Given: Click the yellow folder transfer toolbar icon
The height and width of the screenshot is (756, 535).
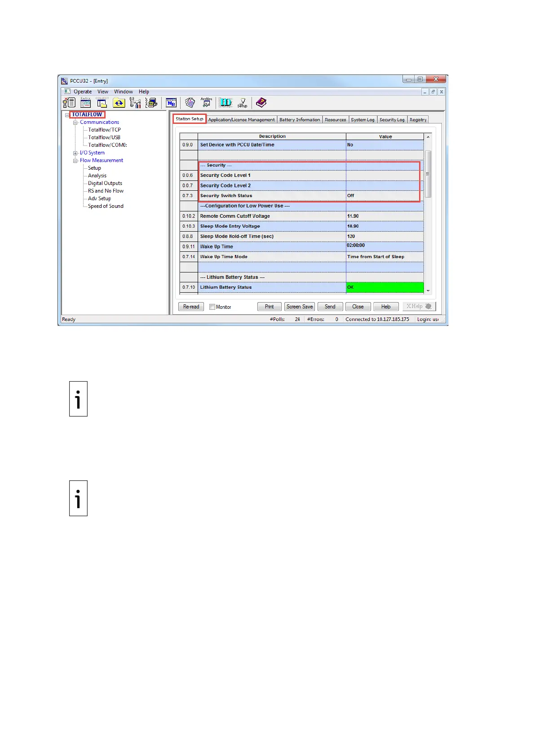Looking at the screenshot, I should coord(119,103).
